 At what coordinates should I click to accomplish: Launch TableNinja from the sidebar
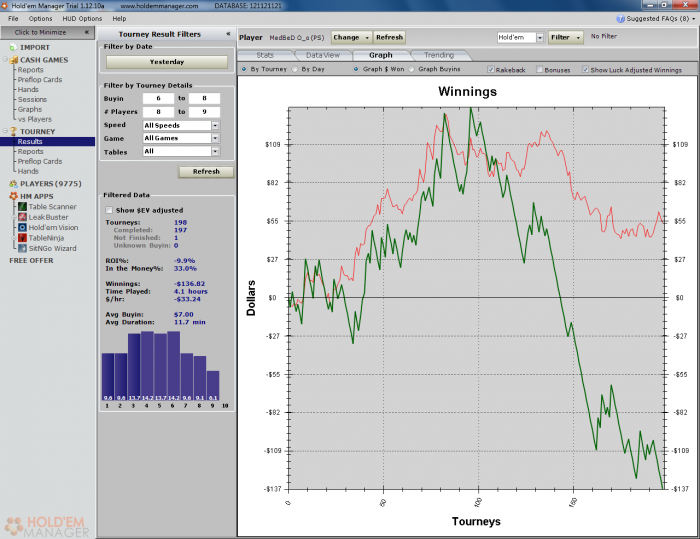pos(46,238)
